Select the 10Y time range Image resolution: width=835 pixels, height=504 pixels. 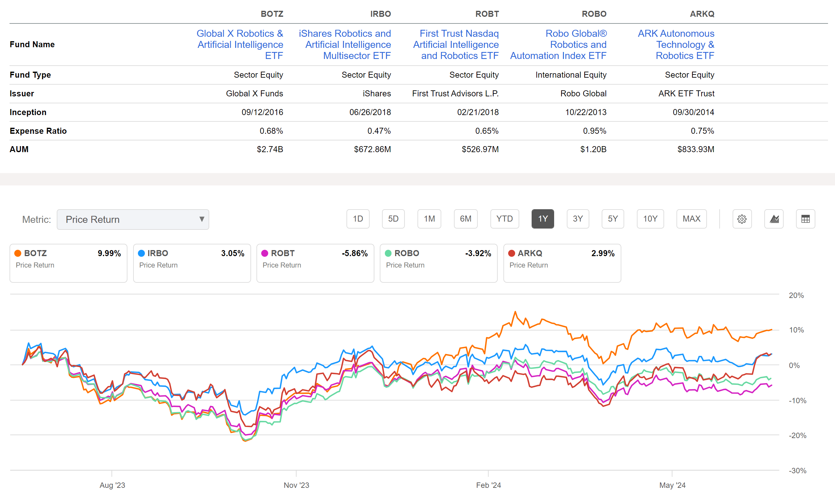pos(650,219)
